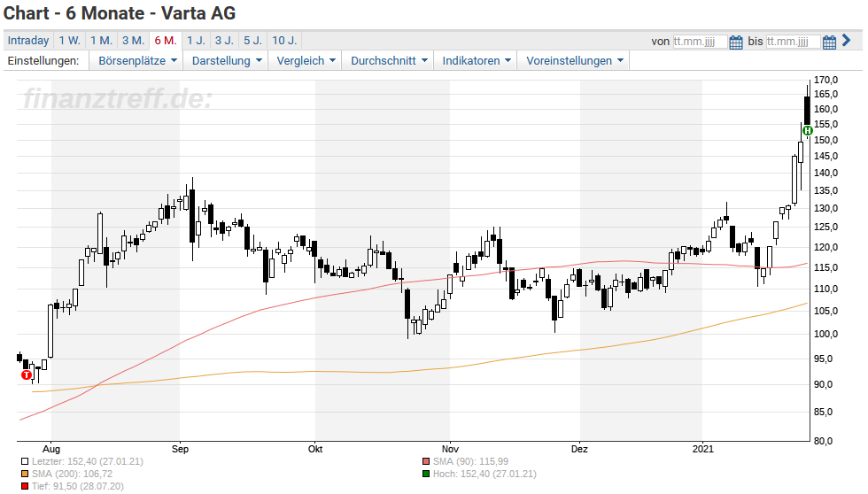Select the 10 J. timeframe tab
The image size is (868, 494).
click(x=284, y=41)
